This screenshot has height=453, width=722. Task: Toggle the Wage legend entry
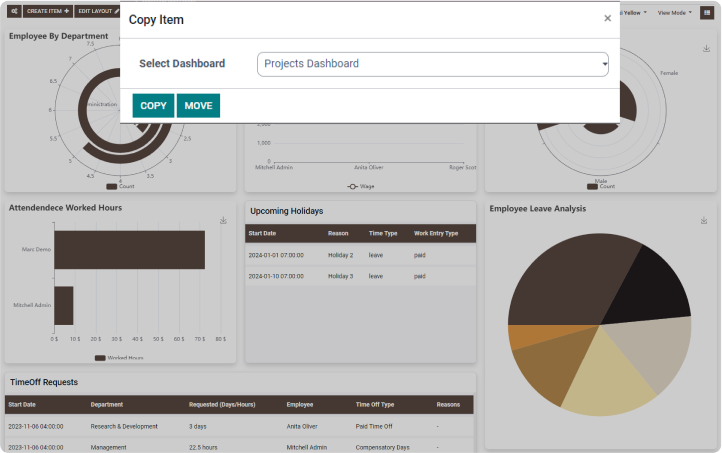click(360, 186)
